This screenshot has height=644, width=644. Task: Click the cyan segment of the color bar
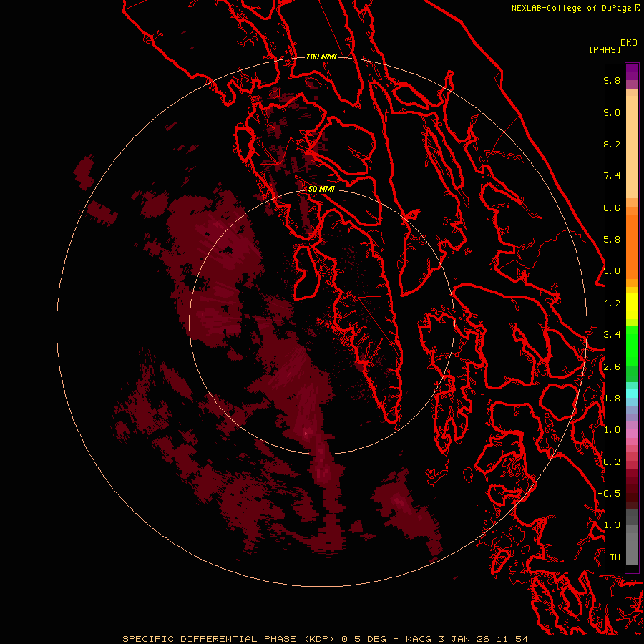tap(632, 394)
